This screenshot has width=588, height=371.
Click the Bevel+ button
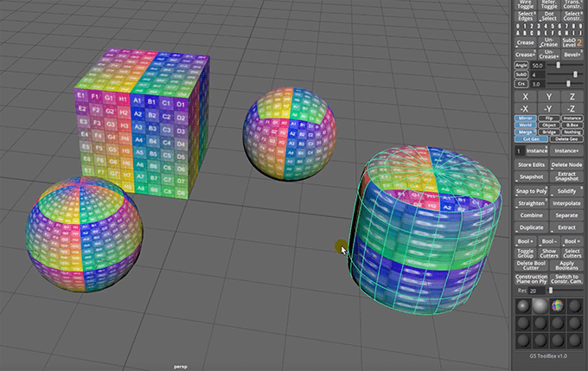[x=572, y=54]
